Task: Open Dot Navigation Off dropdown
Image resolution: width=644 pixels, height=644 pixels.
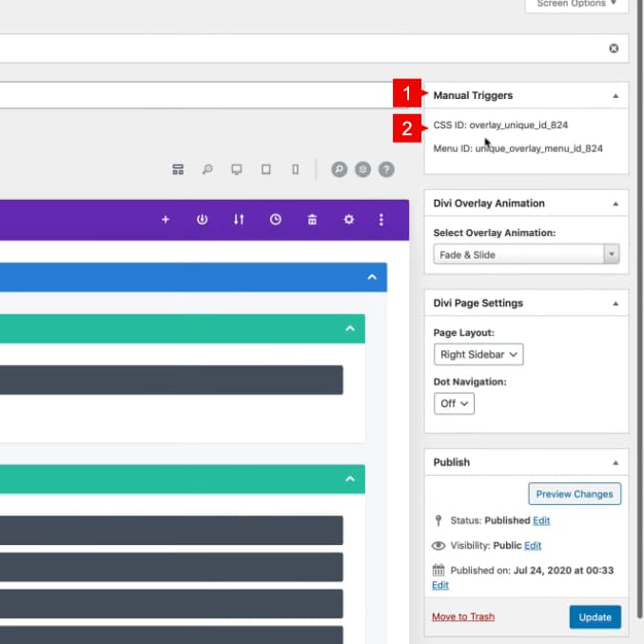Action: point(454,403)
